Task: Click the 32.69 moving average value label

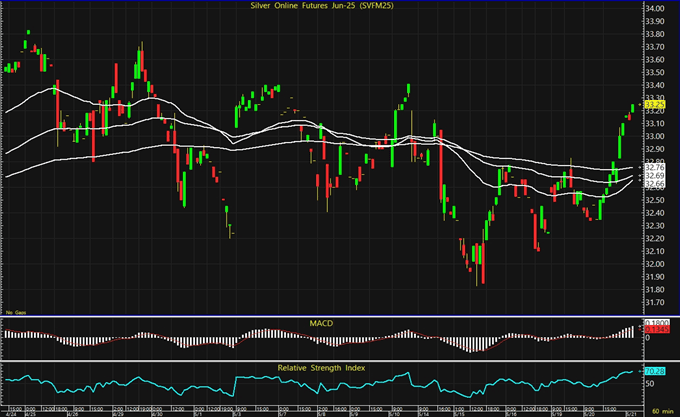Action: coord(655,175)
